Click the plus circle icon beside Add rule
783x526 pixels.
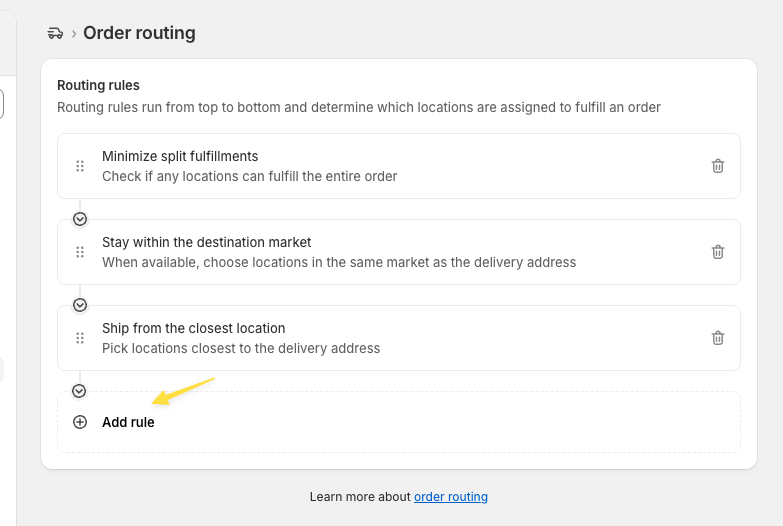tap(80, 422)
